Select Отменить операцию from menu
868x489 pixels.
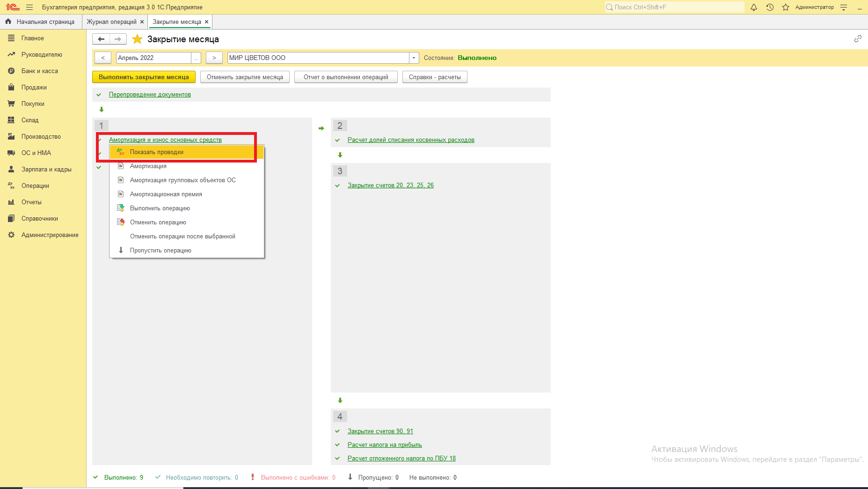158,222
